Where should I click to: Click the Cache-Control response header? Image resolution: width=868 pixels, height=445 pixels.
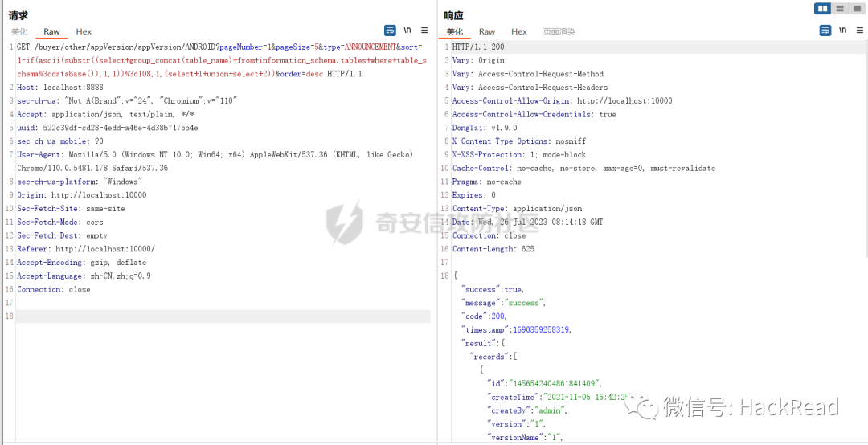[583, 168]
